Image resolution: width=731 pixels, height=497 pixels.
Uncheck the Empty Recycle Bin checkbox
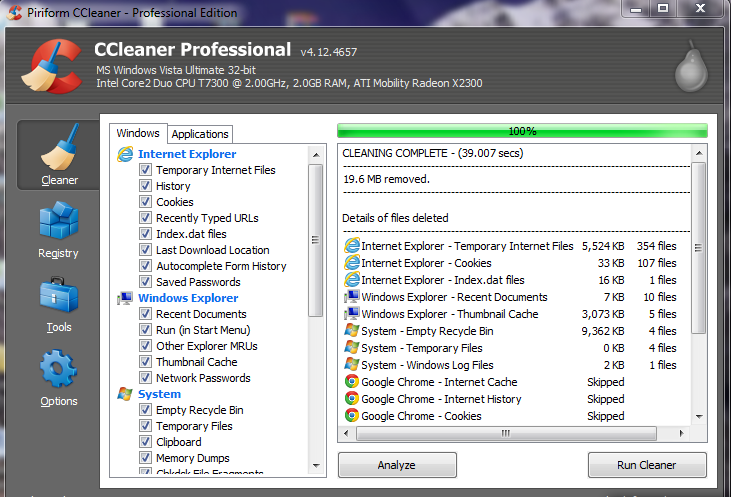coord(145,410)
